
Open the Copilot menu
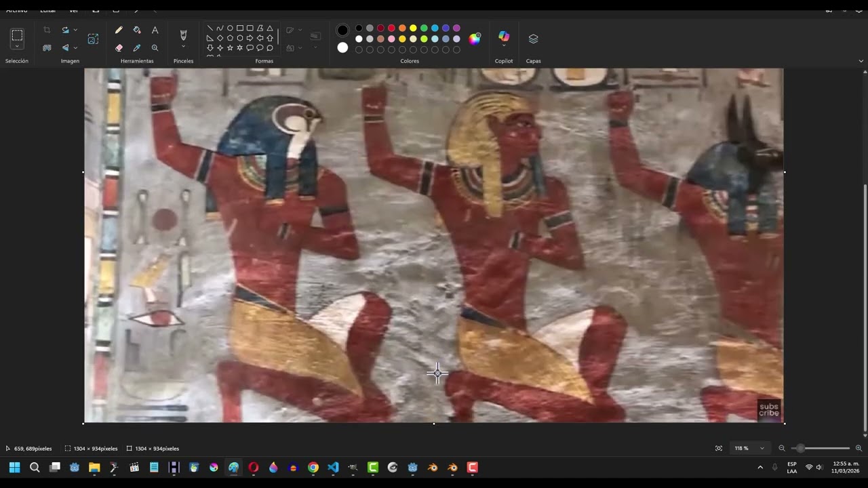click(x=504, y=39)
